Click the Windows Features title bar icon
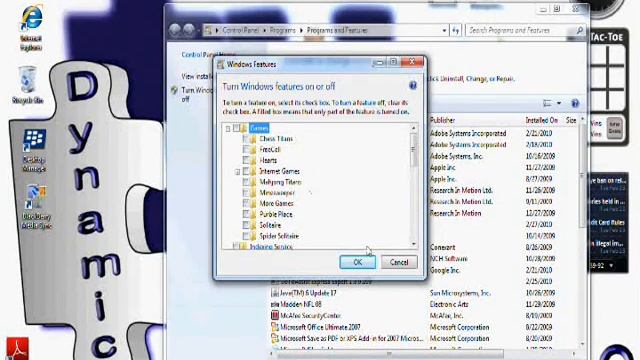Screen dimensions: 640x360 point(221,64)
